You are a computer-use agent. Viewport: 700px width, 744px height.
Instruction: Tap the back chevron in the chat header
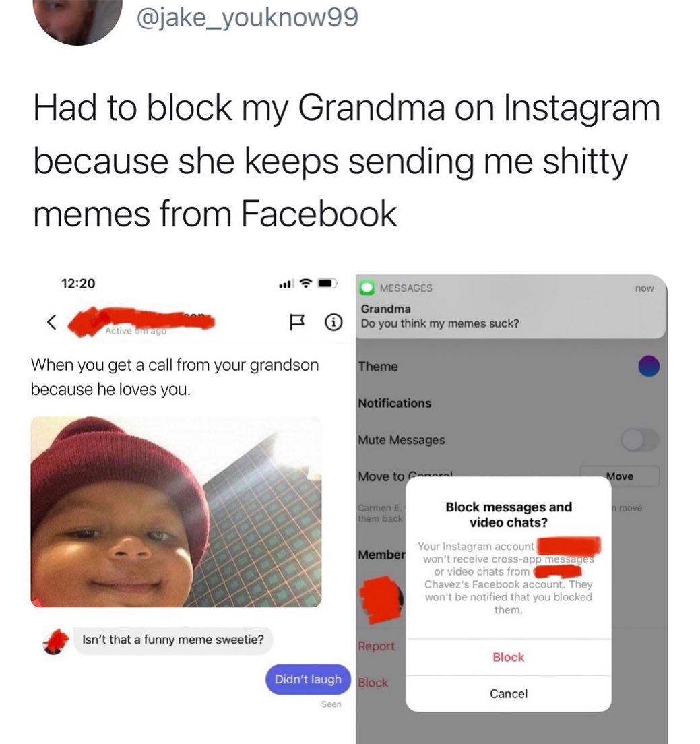click(52, 322)
